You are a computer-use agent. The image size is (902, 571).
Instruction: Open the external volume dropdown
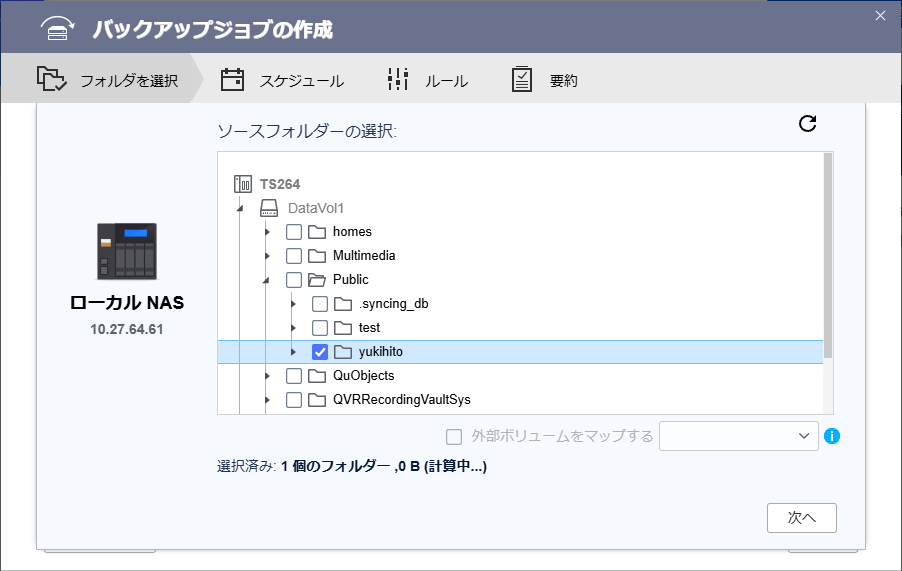tap(739, 436)
